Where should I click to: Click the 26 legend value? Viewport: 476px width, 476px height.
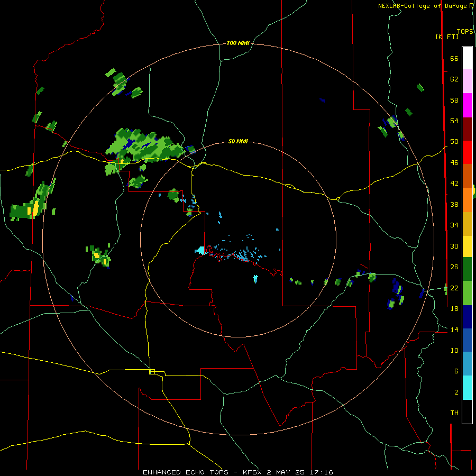pyautogui.click(x=454, y=267)
